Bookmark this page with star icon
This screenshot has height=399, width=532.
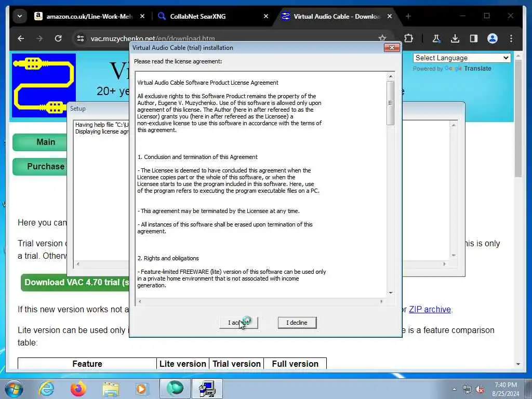[x=382, y=38]
